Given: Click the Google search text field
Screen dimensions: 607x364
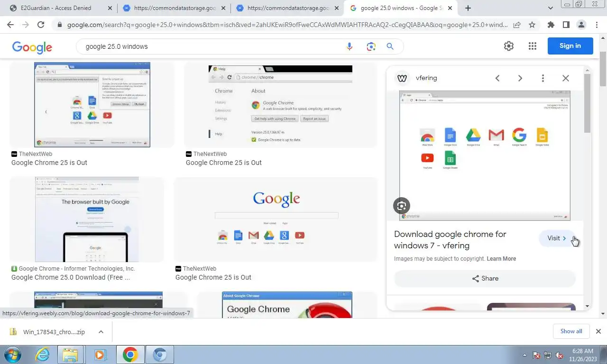Looking at the screenshot, I should point(211,46).
